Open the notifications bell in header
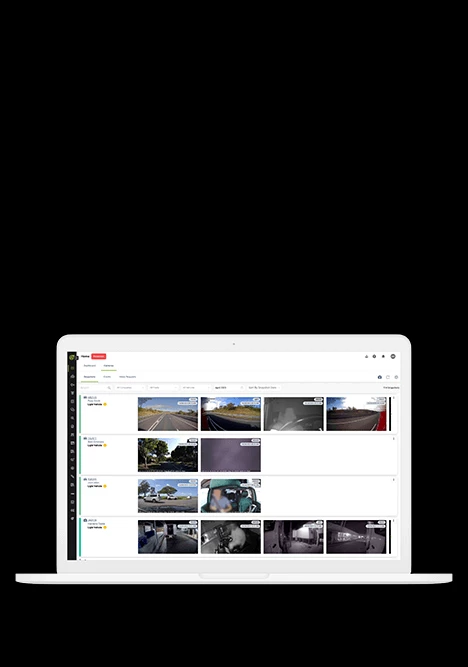This screenshot has height=667, width=468. [x=383, y=356]
